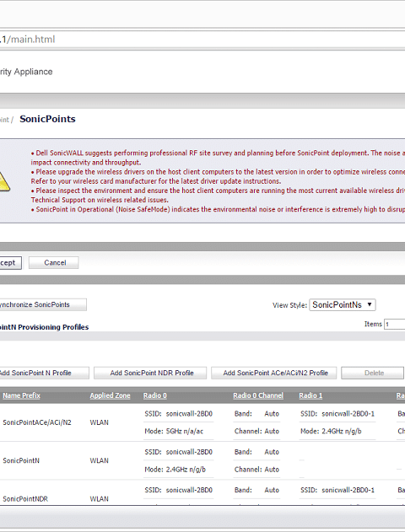This screenshot has height=532, width=405.
Task: Click 'Mode: 2.4GHz n/g/b' in Radio 1 column
Action: coord(331,431)
